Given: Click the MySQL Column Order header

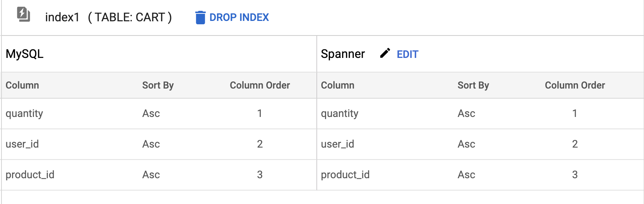Looking at the screenshot, I should 260,85.
